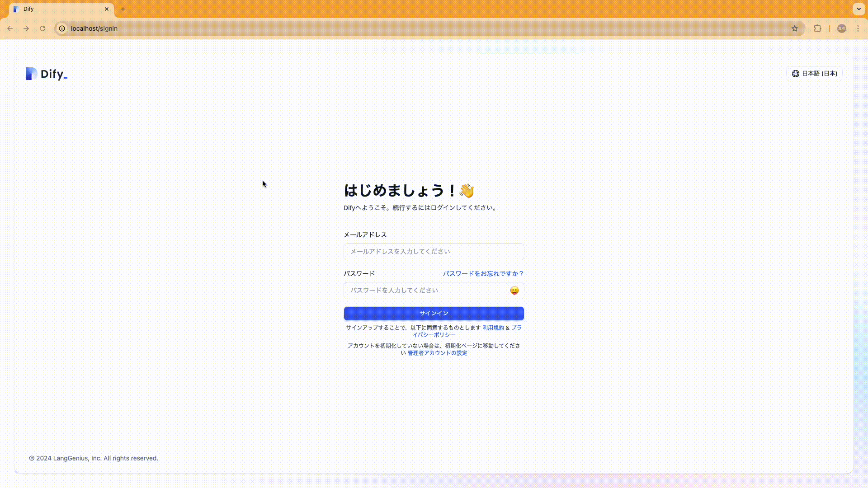Viewport: 868px width, 488px height.
Task: Open the Extensions puzzle icon
Action: pos(817,28)
